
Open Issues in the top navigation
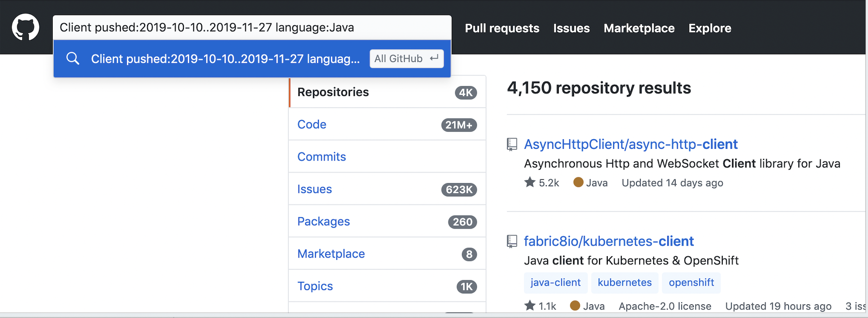(571, 28)
